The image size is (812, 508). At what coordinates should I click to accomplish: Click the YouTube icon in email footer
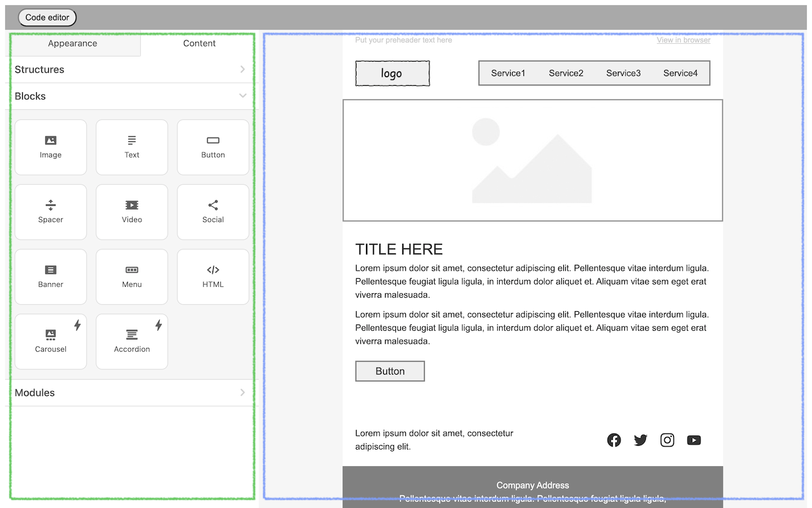(694, 440)
